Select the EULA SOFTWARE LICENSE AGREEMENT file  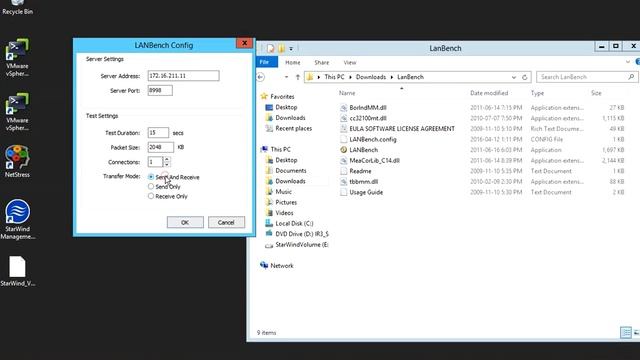click(x=402, y=129)
